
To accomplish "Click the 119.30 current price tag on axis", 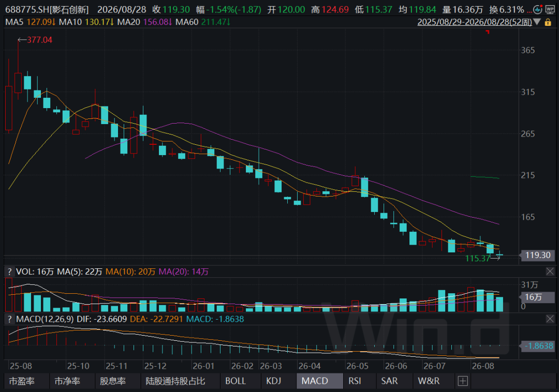I will click(x=538, y=255).
